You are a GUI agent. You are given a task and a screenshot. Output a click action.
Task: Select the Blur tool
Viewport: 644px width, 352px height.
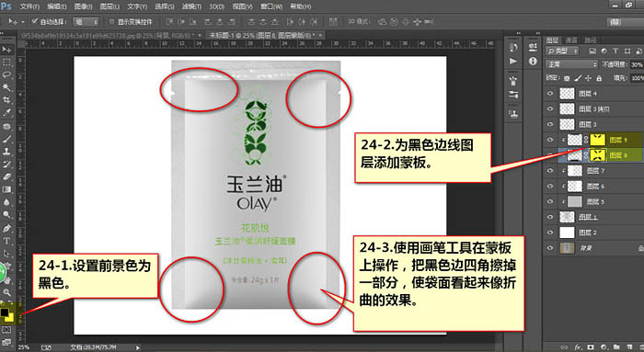point(6,202)
